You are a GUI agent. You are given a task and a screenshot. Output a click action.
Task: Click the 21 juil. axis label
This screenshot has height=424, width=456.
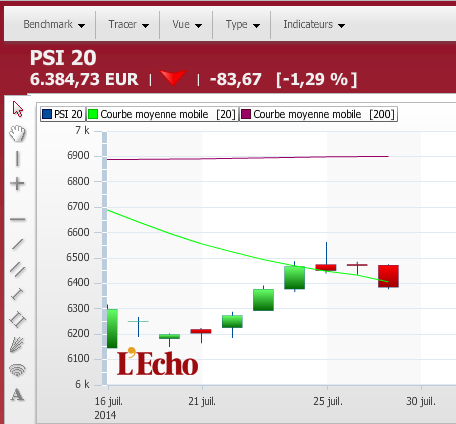click(202, 401)
